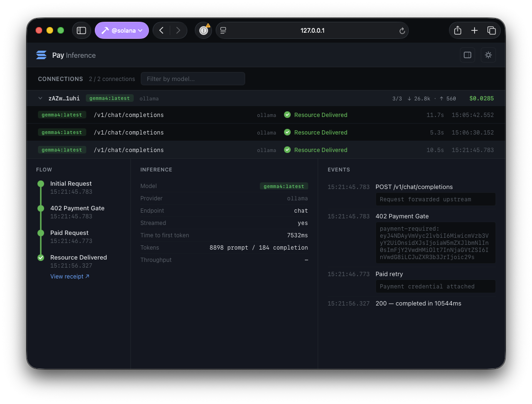Select the zAZw…1uhi connection name
The image size is (532, 404).
pos(64,99)
